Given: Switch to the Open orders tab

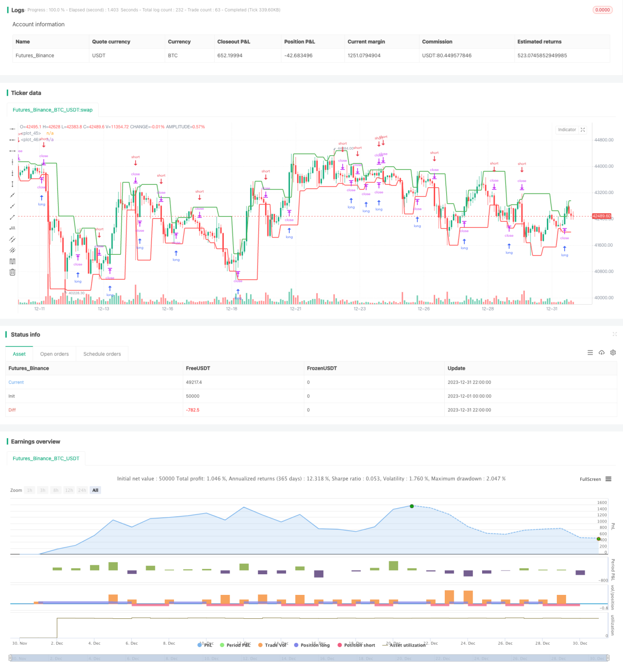Looking at the screenshot, I should tap(55, 354).
